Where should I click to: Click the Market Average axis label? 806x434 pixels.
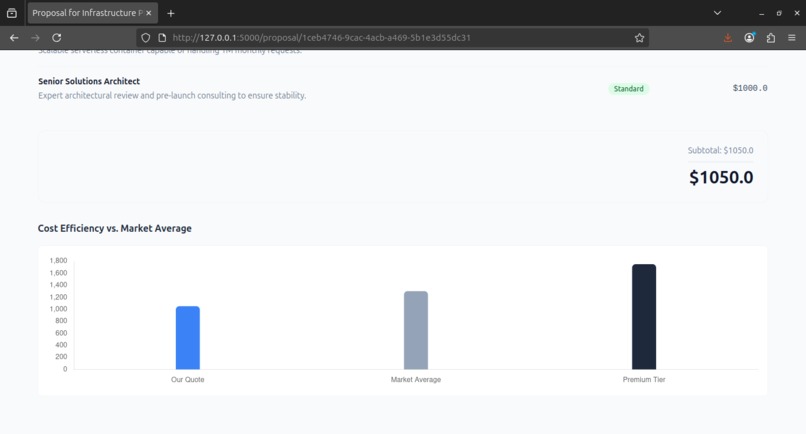tap(416, 379)
